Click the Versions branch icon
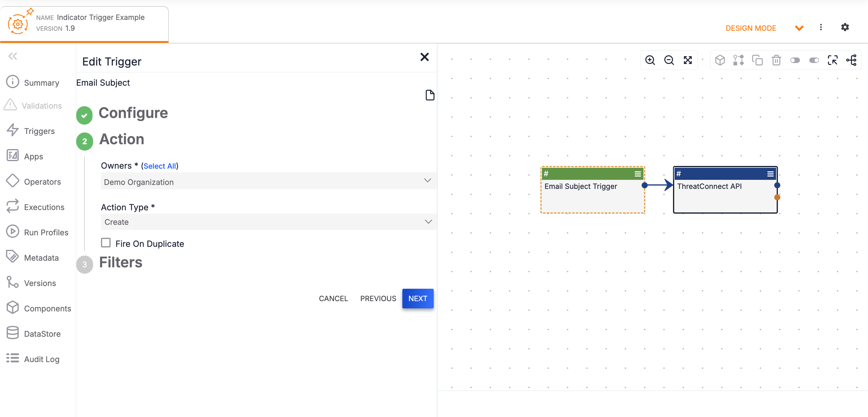Screen dimensions: 868x417 click(x=13, y=282)
